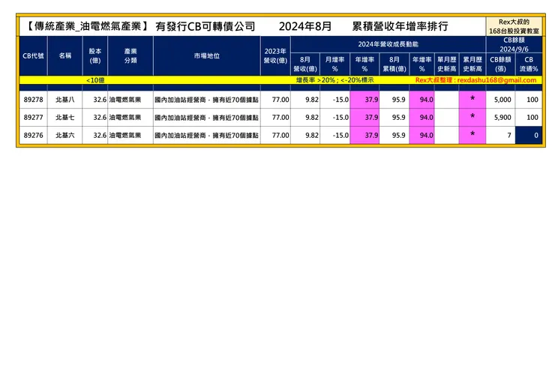The height and width of the screenshot is (392, 555).
Task: Click 95.9 cumulative value in 北基八 row
Action: (x=394, y=100)
